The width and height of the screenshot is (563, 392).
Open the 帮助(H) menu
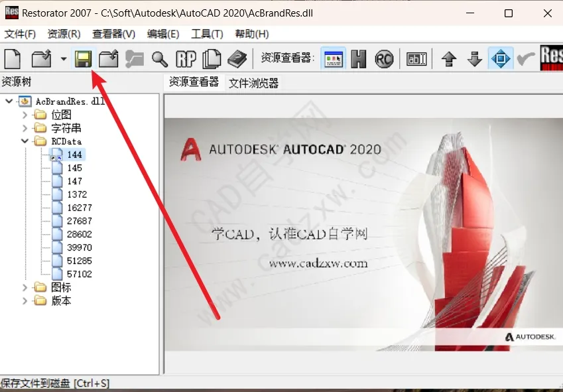[x=252, y=34]
